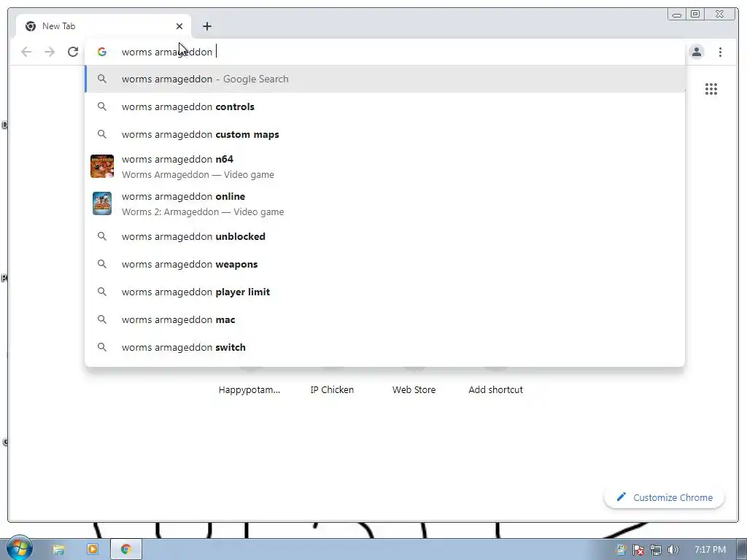Screen dimensions: 747x560
Task: Open Chrome three-dot menu
Action: click(x=720, y=52)
